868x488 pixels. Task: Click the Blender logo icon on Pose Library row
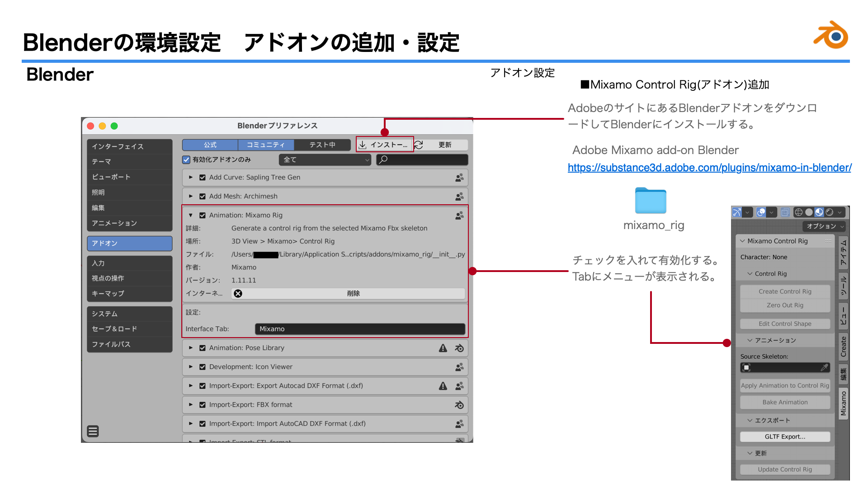459,348
